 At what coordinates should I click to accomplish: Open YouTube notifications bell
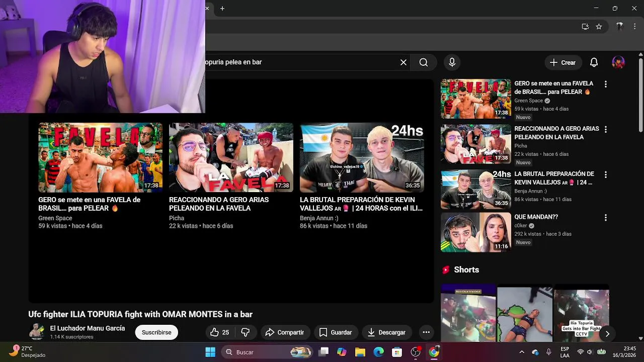[594, 62]
